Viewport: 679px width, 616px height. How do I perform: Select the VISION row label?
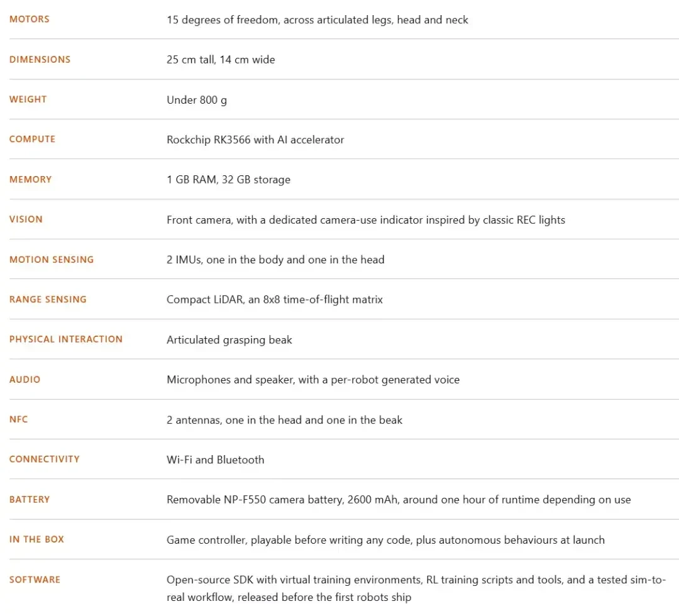[26, 219]
